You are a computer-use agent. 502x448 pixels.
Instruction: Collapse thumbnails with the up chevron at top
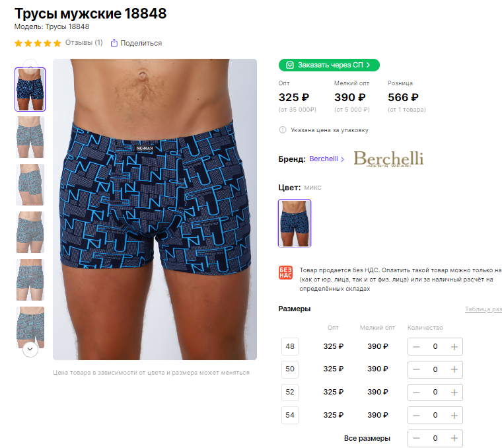30,65
